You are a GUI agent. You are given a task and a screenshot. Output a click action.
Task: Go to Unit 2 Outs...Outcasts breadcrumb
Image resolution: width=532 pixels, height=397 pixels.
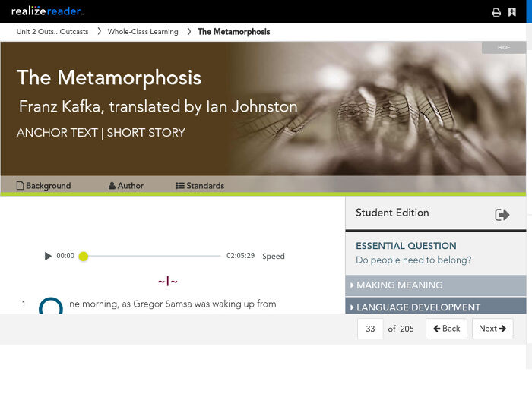click(x=52, y=32)
